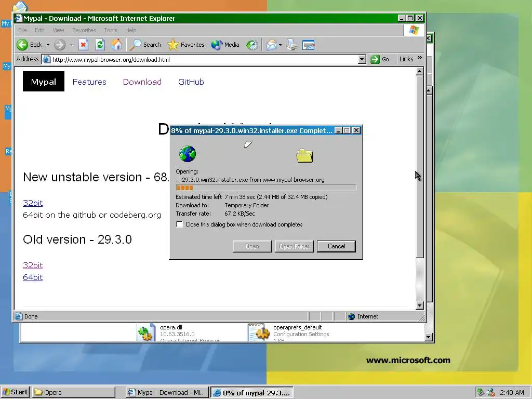Cancel the mypal installer download
Image resolution: width=532 pixels, height=399 pixels.
point(336,246)
